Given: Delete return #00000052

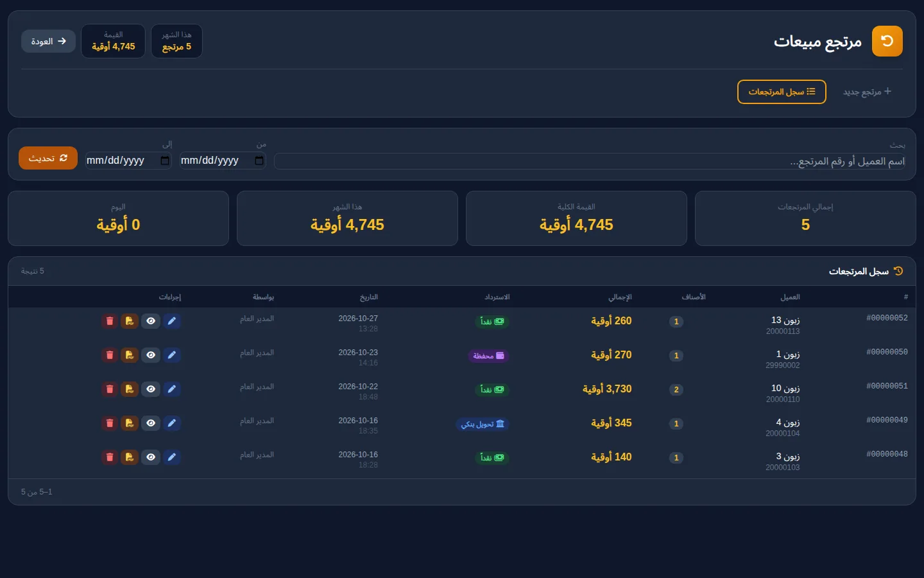Looking at the screenshot, I should (110, 321).
